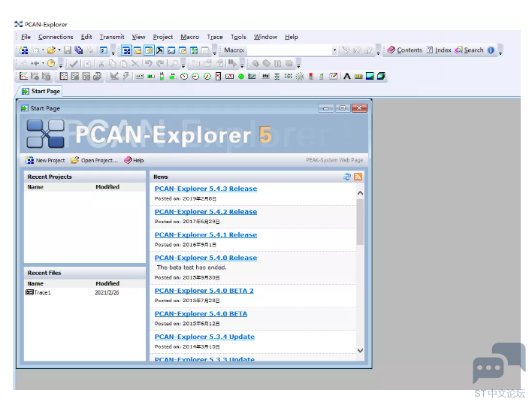Click the Cut scissors icon
The image size is (532, 405).
tap(101, 63)
